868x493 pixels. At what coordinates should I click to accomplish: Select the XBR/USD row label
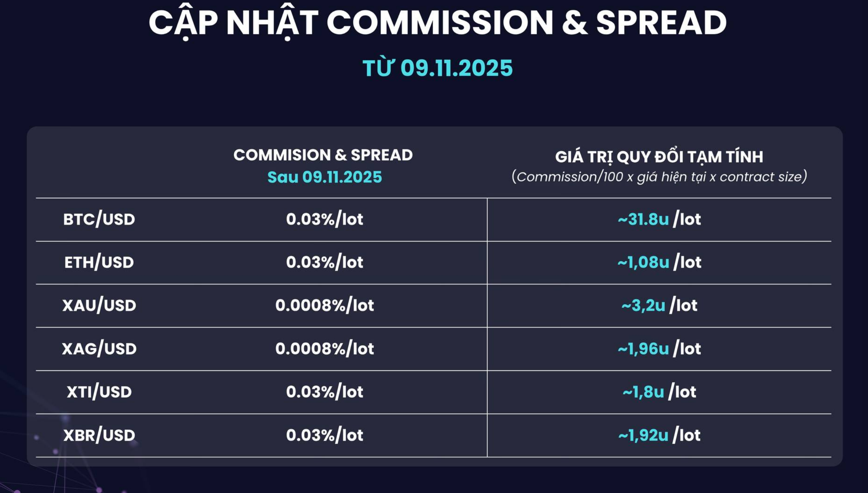pyautogui.click(x=99, y=435)
